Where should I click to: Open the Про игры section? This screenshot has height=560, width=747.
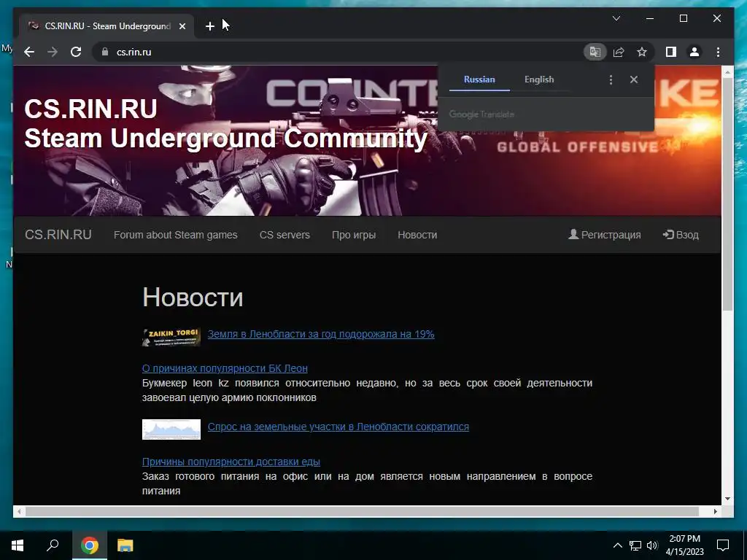(x=354, y=235)
